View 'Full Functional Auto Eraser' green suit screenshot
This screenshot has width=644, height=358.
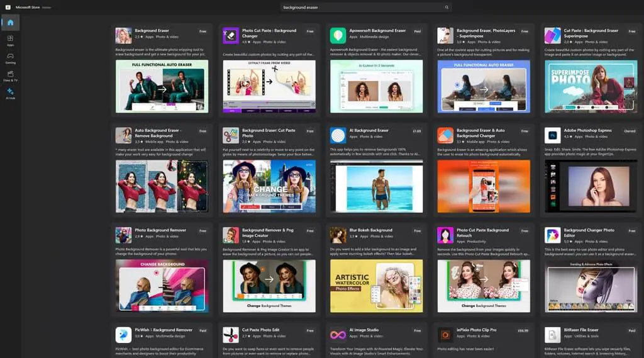click(x=162, y=86)
